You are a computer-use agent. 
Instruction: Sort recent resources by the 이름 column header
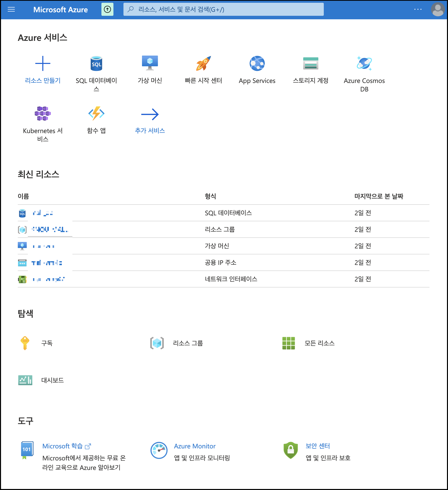click(23, 196)
